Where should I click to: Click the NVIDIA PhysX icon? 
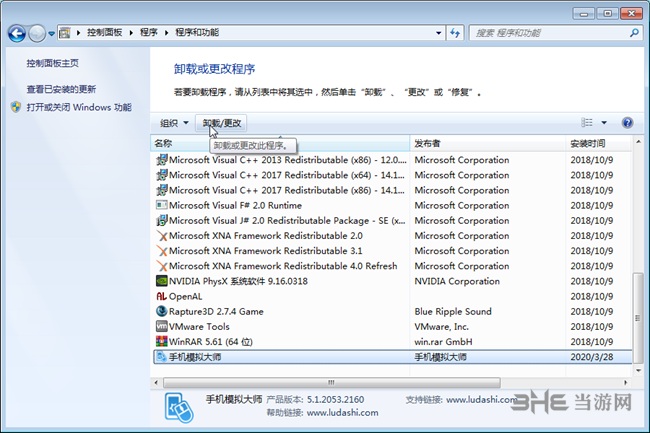pyautogui.click(x=162, y=281)
